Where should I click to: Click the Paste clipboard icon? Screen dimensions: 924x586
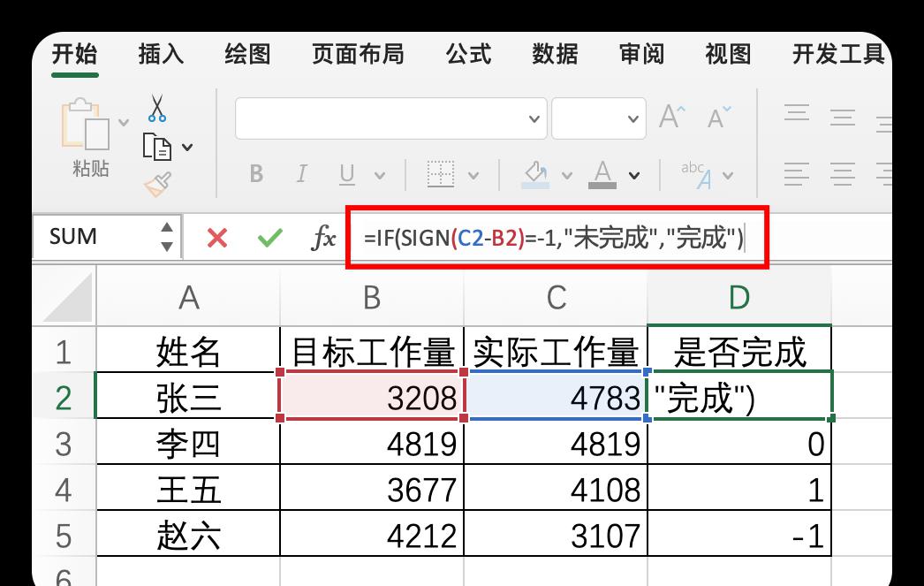click(x=86, y=124)
